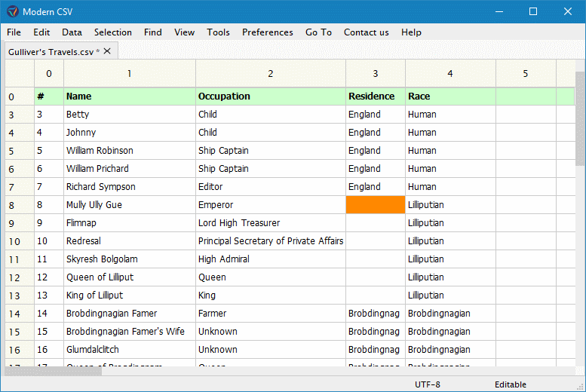This screenshot has height=392, width=586.
Task: Select the Emperor occupation cell
Action: point(271,205)
